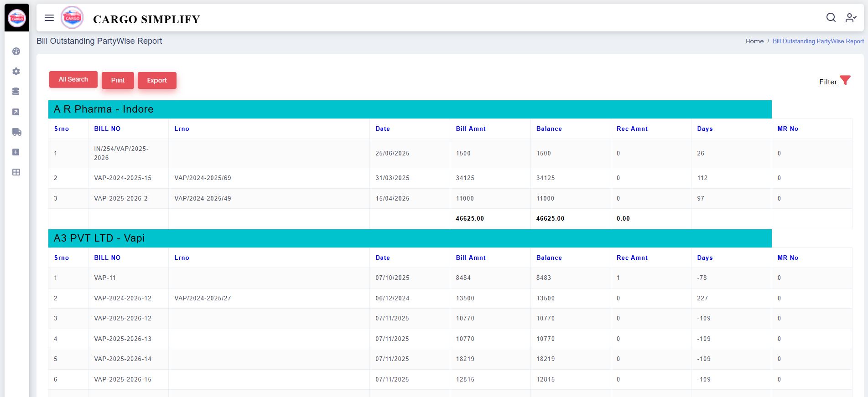This screenshot has width=868, height=397.
Task: Export the outstanding bill report
Action: [157, 80]
